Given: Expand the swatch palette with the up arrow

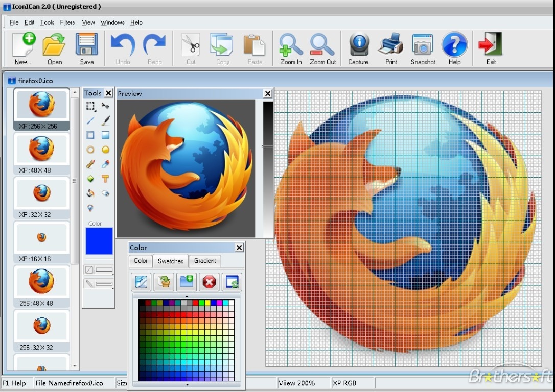Looking at the screenshot, I should click(187, 296).
